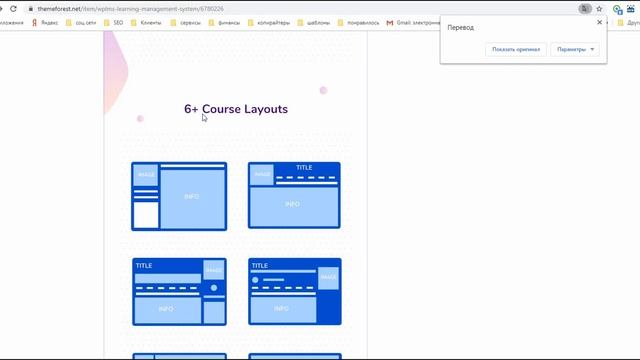Open the сервисы bookmark folder
Image resolution: width=640 pixels, height=360 pixels.
pos(186,23)
